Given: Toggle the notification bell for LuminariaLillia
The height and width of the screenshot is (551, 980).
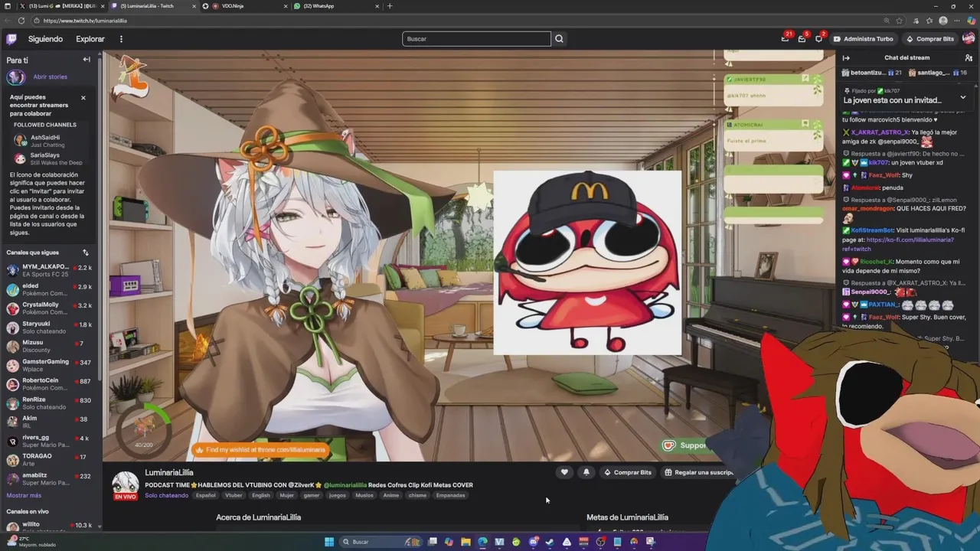Looking at the screenshot, I should point(586,472).
